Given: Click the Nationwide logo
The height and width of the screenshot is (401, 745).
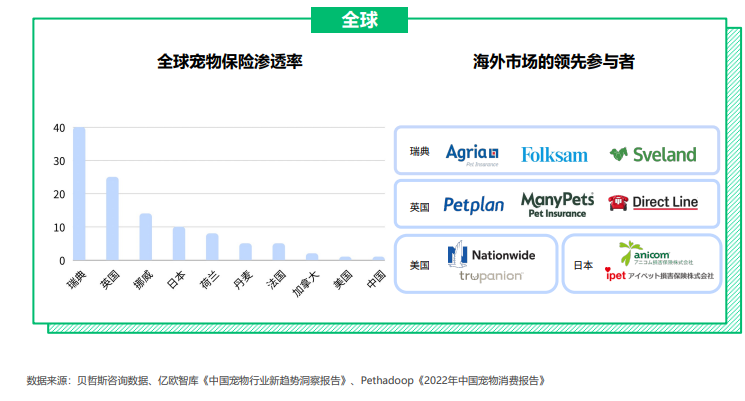Looking at the screenshot, I should click(x=491, y=254).
